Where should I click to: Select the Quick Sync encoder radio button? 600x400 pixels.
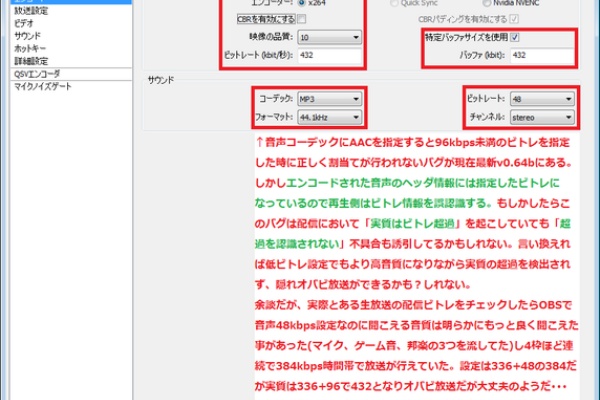pos(394,3)
